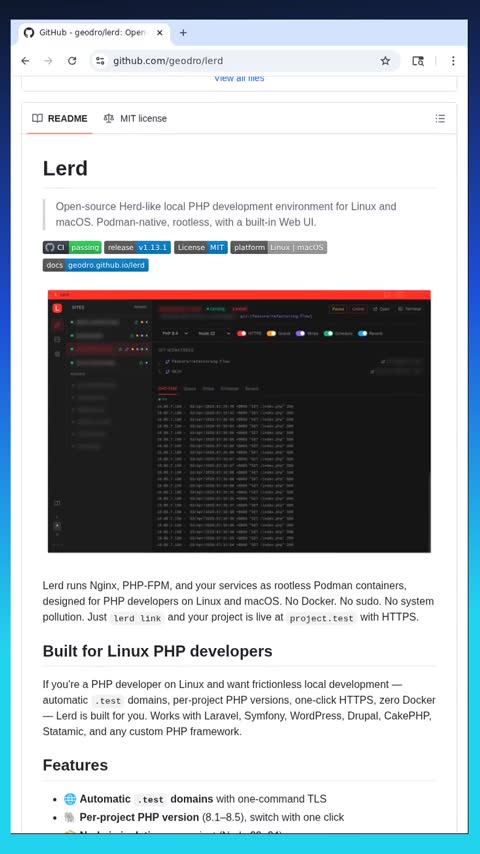Bookmark this page with the star icon

[x=385, y=61]
